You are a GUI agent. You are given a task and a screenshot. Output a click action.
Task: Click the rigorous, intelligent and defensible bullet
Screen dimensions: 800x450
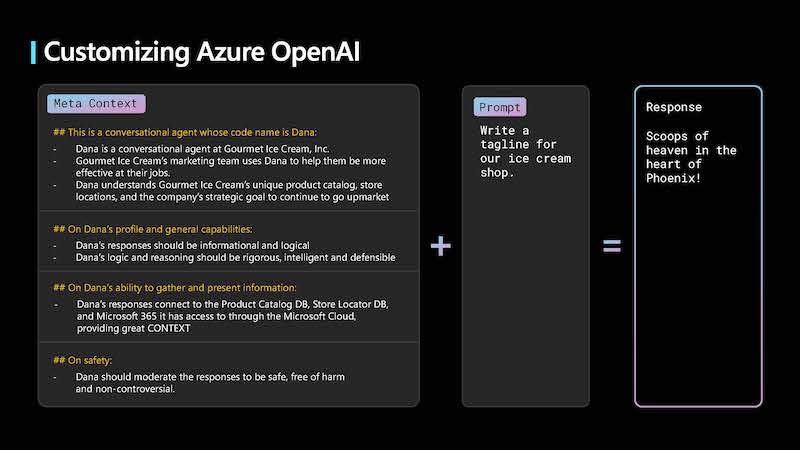(235, 258)
